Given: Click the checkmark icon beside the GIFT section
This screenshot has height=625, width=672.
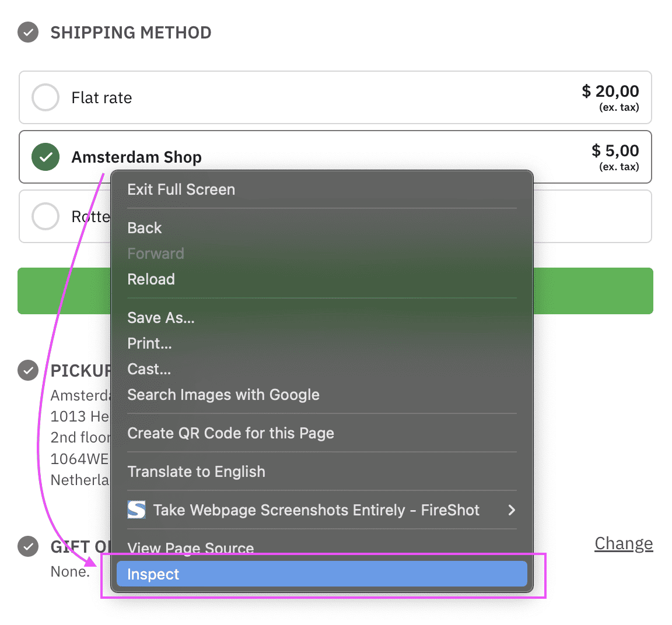Looking at the screenshot, I should pos(27,547).
